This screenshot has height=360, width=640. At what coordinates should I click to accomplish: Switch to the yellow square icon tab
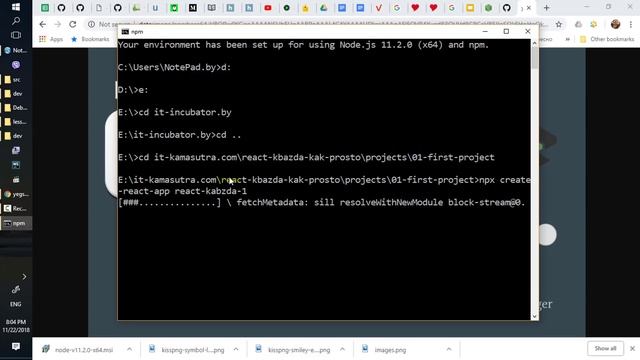(470, 8)
